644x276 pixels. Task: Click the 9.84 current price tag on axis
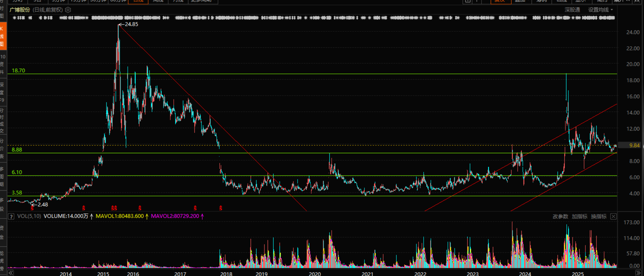click(x=630, y=145)
